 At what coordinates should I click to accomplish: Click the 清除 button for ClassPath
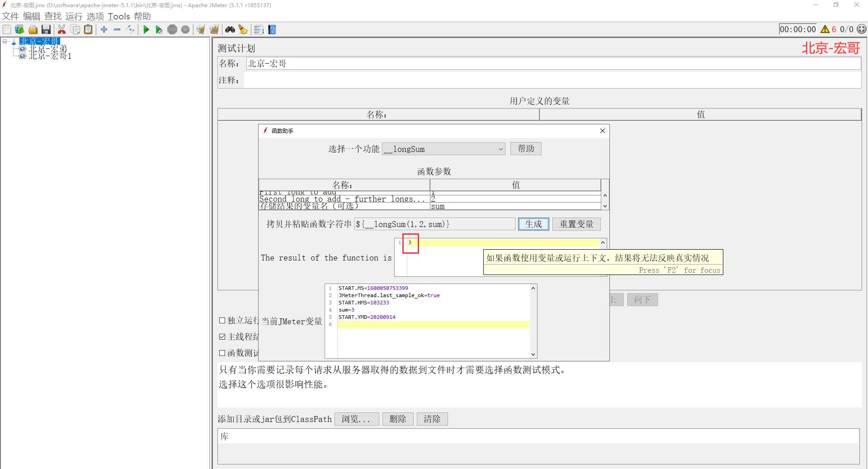(x=432, y=419)
